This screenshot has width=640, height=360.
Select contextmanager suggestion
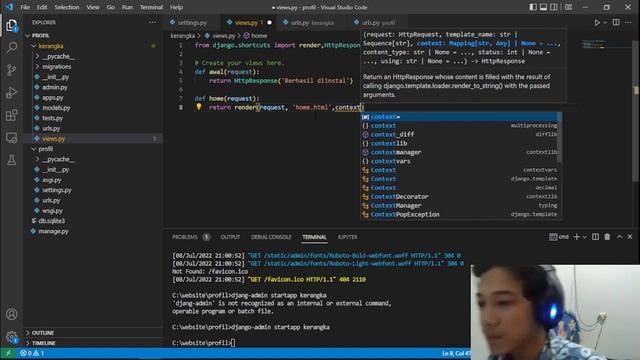[x=459, y=152]
